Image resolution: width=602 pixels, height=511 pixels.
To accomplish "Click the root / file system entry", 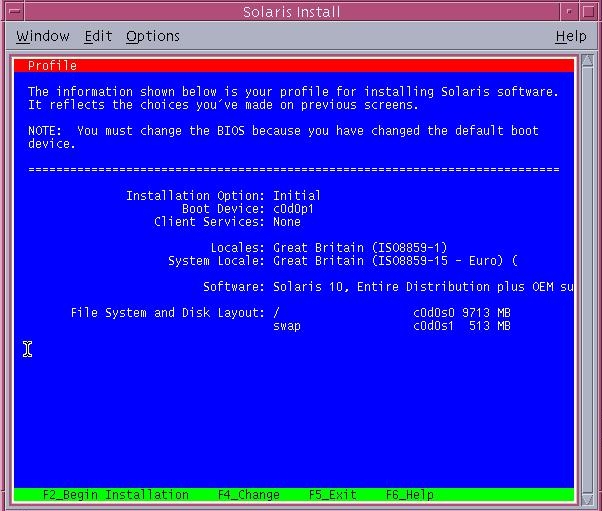I will tap(276, 313).
